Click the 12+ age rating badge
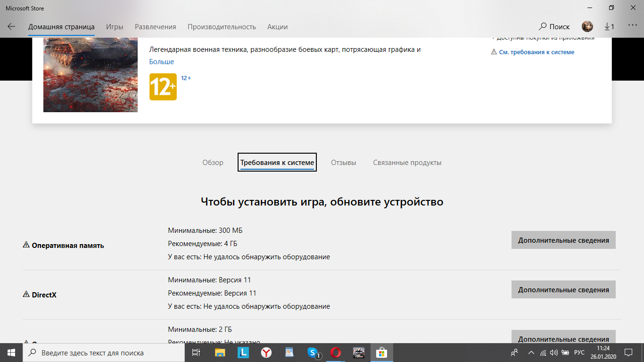 tap(163, 87)
